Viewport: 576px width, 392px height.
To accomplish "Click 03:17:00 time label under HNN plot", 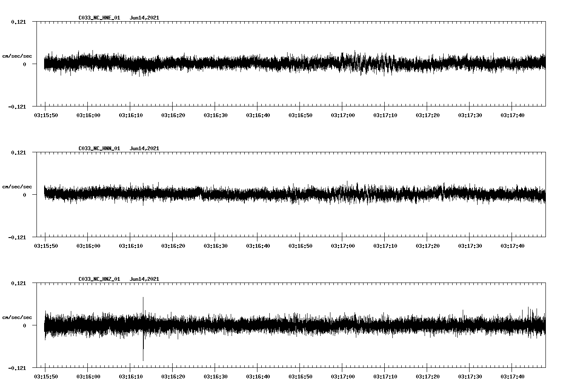I will click(343, 246).
